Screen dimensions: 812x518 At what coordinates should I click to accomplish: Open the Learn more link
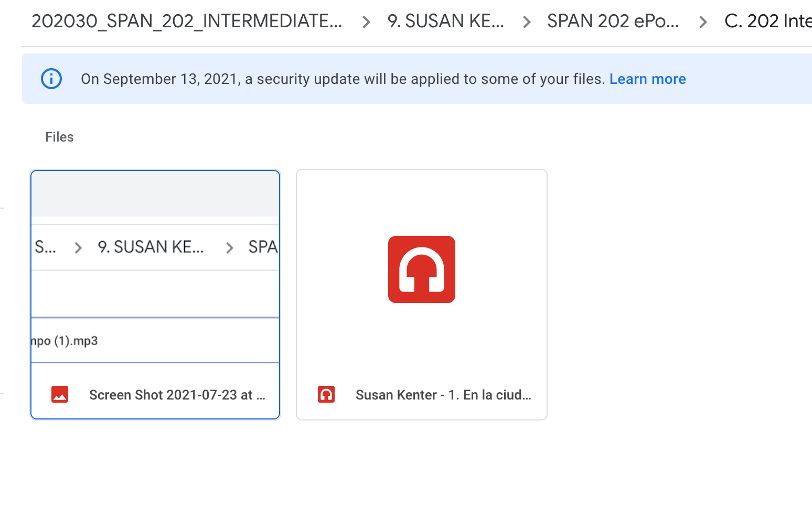tap(647, 79)
